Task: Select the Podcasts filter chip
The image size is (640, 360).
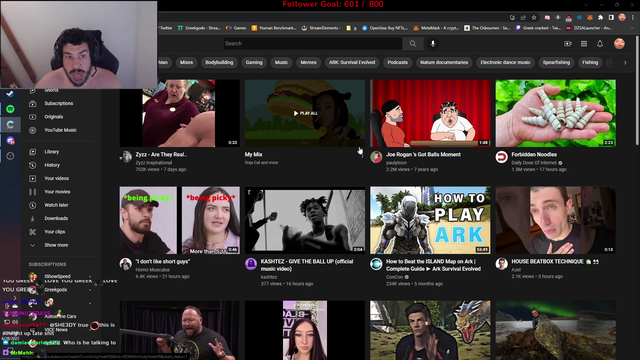Action: click(x=398, y=62)
